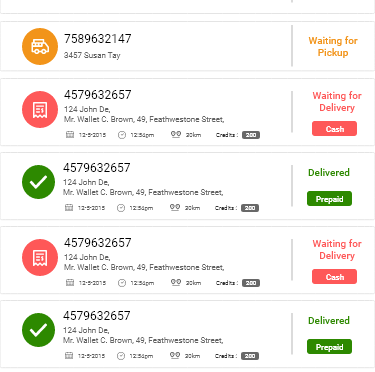Click calendar icon in first Waiting for Delivery order
The image size is (375, 372).
tap(70, 135)
